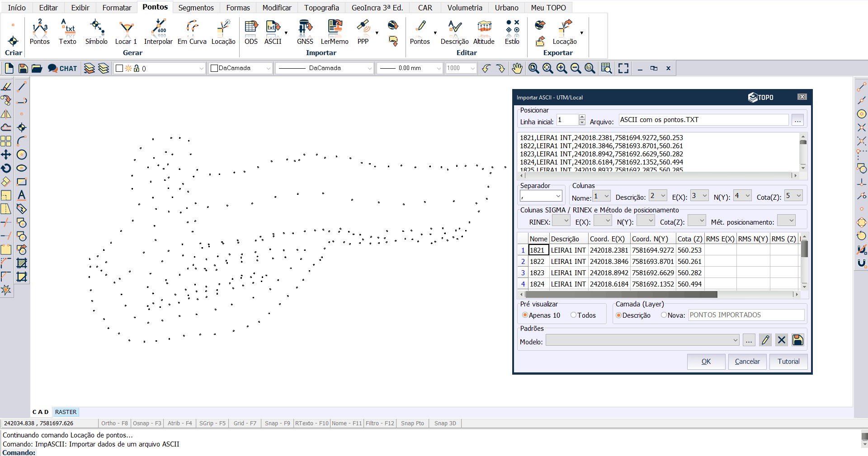Select Nova layer option
Image resolution: width=868 pixels, height=456 pixels.
673,315
